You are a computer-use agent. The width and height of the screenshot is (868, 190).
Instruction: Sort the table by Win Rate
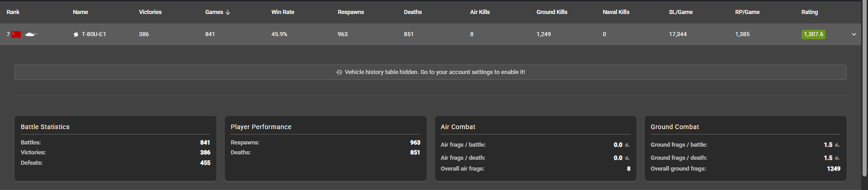tap(283, 12)
